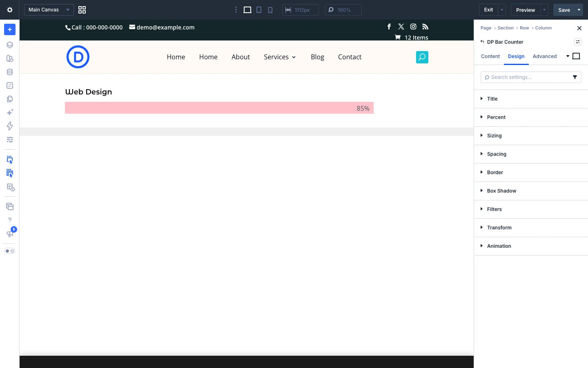The image size is (588, 368).
Task: Open the Main Canvas dropdown
Action: [x=49, y=10]
